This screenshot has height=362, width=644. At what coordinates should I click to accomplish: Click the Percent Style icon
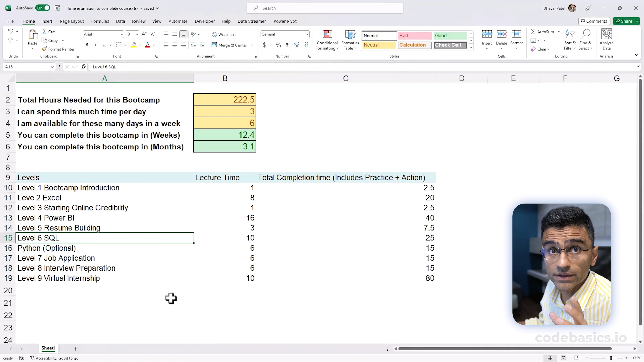pos(278,45)
